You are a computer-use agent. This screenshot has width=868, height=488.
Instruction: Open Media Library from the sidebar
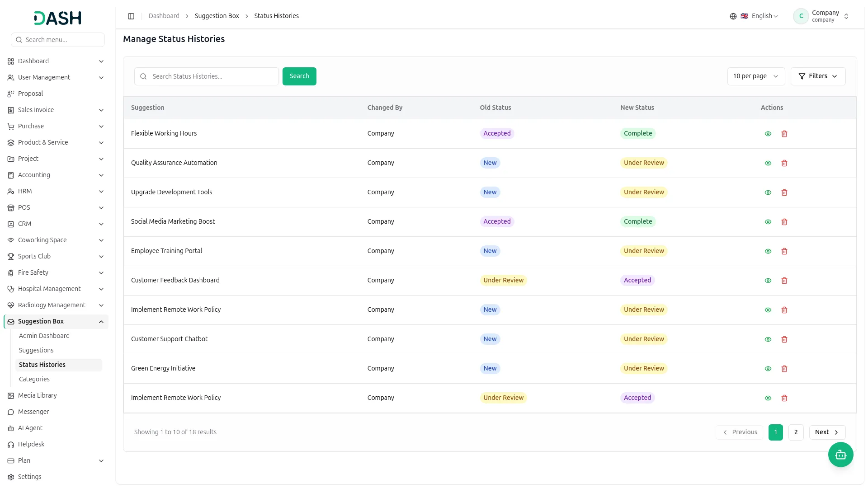pyautogui.click(x=38, y=395)
